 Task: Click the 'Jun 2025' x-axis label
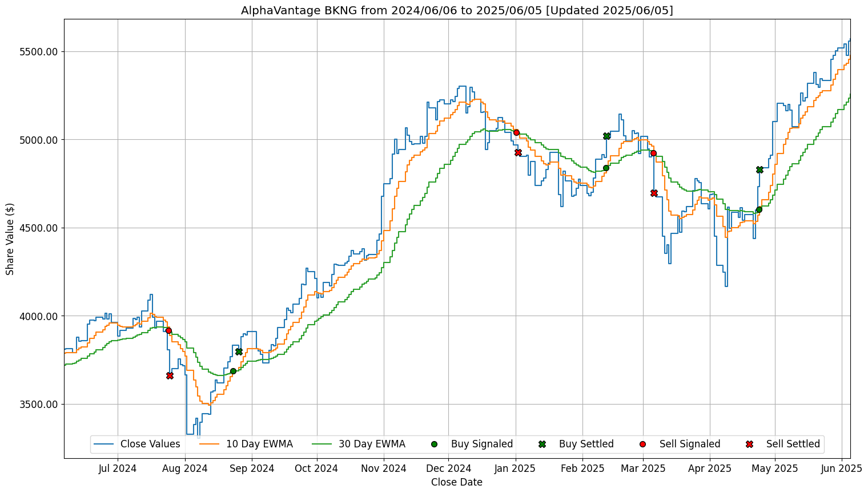pyautogui.click(x=842, y=468)
